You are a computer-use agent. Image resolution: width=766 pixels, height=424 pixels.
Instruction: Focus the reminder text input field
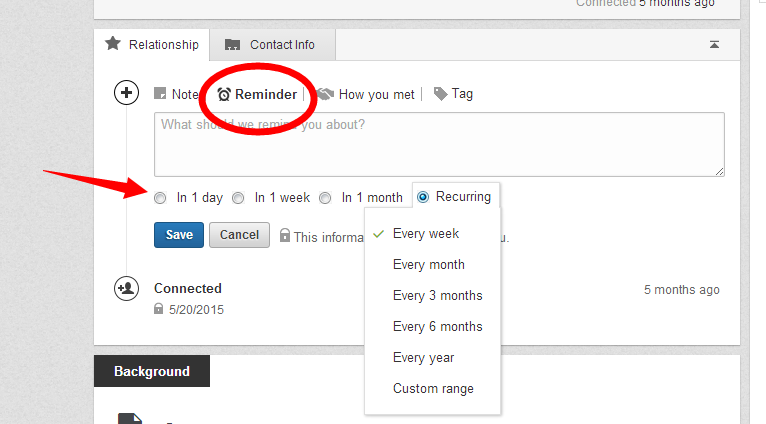(439, 144)
